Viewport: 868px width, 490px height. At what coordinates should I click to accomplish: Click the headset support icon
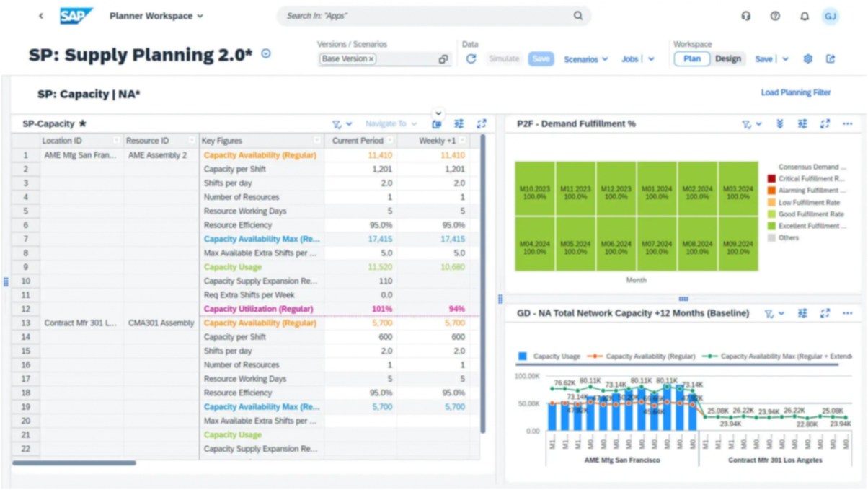746,16
